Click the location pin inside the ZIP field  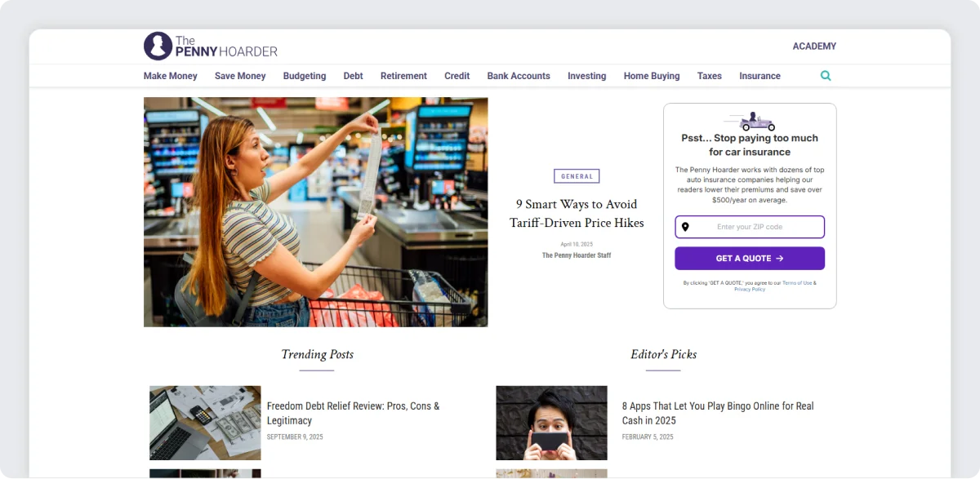click(684, 227)
